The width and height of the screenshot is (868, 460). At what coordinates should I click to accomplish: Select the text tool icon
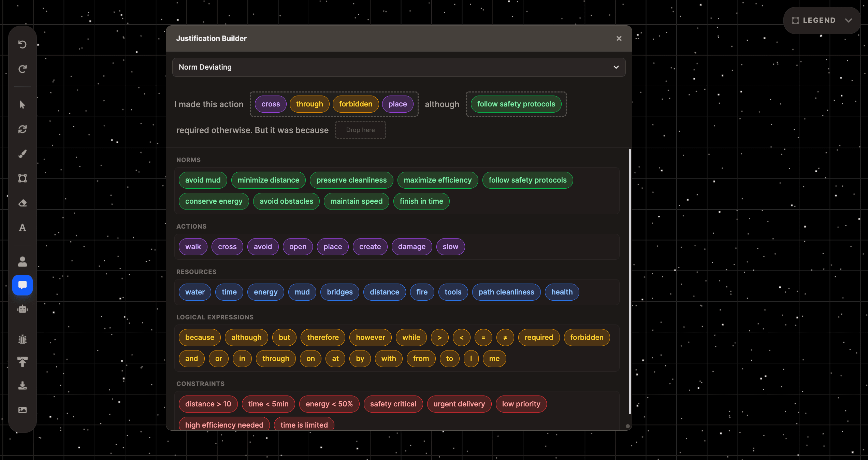(23, 228)
